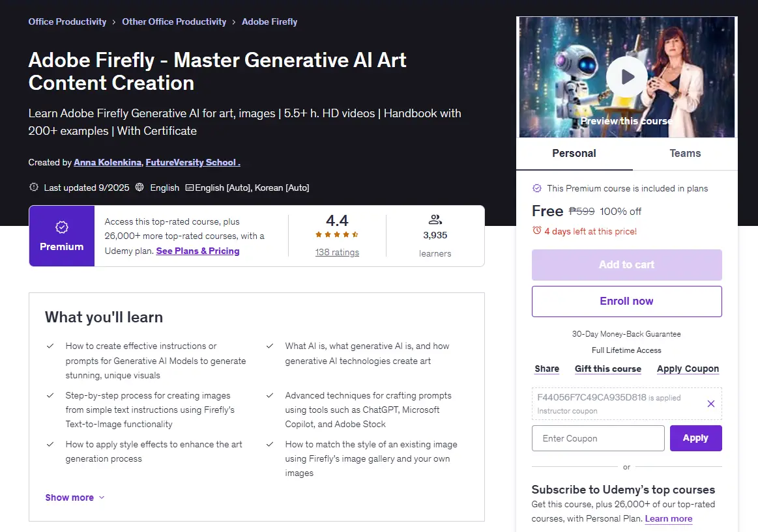Click the last updated alert icon
758x532 pixels.
coord(34,187)
